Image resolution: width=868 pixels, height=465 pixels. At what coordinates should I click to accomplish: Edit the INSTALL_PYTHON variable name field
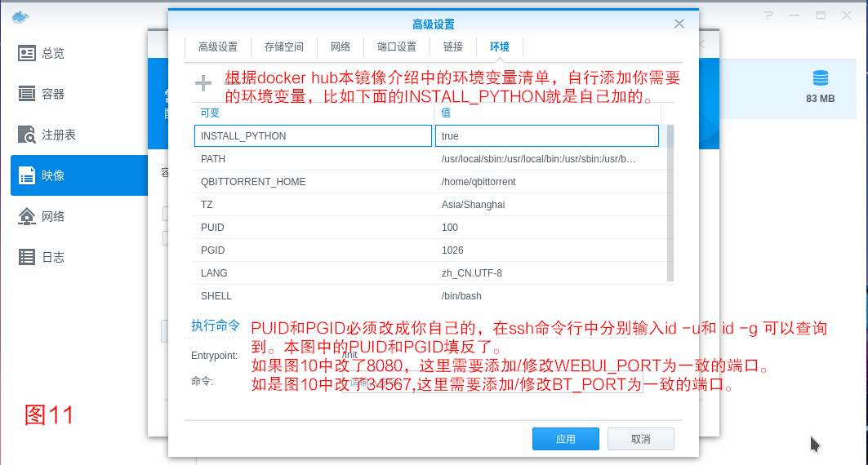313,136
